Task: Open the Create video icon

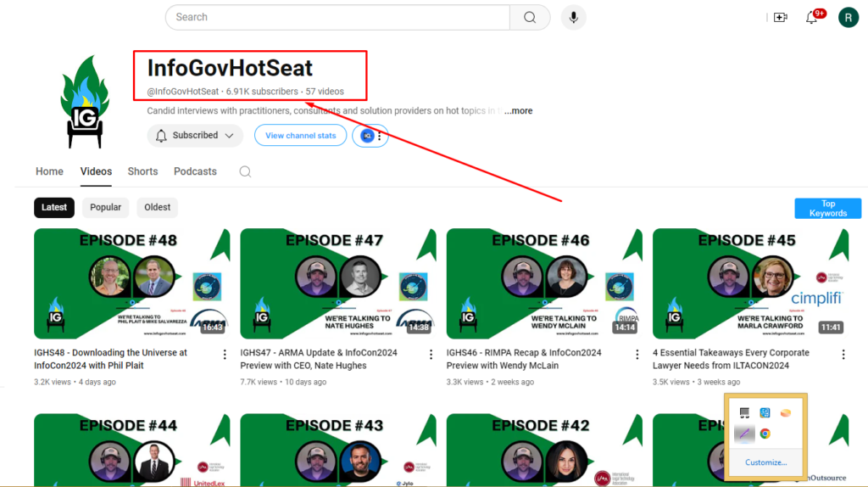Action: [x=781, y=17]
